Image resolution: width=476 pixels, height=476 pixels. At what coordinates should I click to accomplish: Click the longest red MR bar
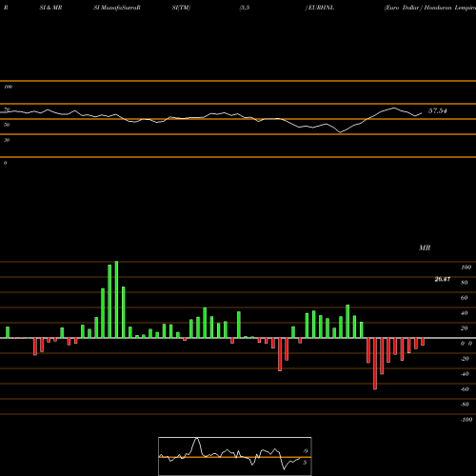coord(375,364)
